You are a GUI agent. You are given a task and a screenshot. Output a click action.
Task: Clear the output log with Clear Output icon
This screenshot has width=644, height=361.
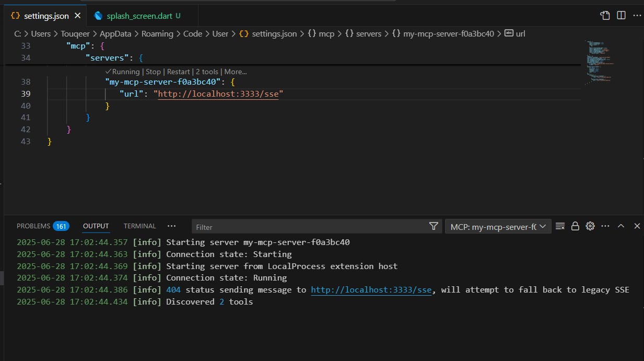coord(560,226)
